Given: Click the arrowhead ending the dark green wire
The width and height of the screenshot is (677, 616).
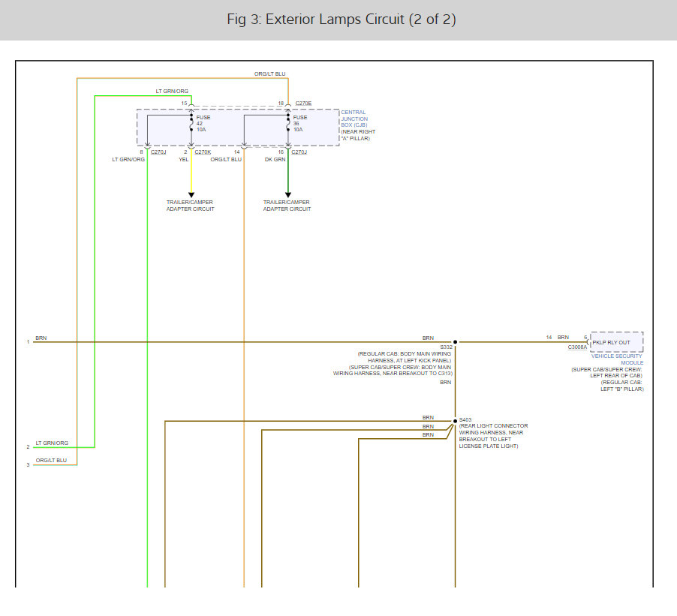Looking at the screenshot, I should click(x=288, y=195).
